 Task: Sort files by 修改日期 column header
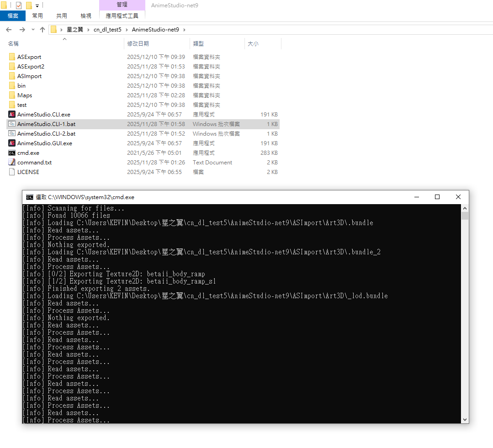pos(138,44)
